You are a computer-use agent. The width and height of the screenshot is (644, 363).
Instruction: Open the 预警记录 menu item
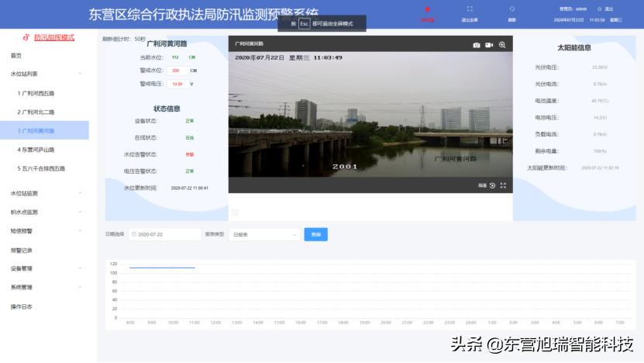tap(22, 250)
